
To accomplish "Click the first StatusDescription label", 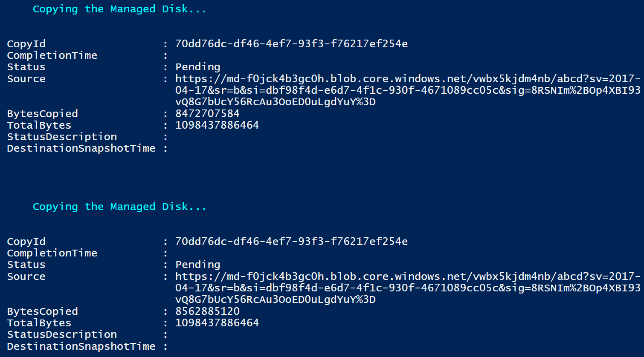I will coord(62,137).
